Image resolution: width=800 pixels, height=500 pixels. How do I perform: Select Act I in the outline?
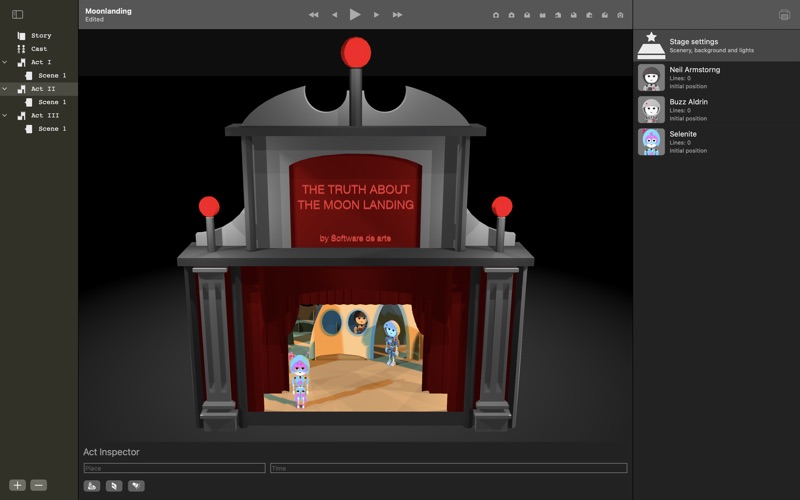(x=41, y=62)
